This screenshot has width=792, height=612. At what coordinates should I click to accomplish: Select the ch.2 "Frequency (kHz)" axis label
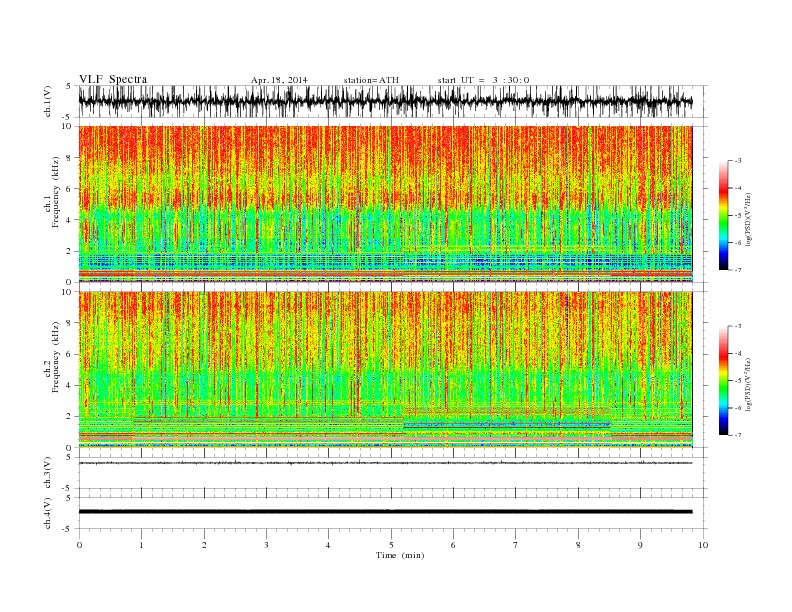[55, 357]
